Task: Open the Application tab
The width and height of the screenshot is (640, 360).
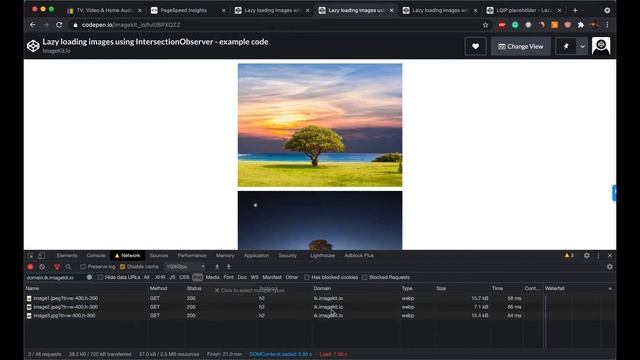Action: [256, 256]
